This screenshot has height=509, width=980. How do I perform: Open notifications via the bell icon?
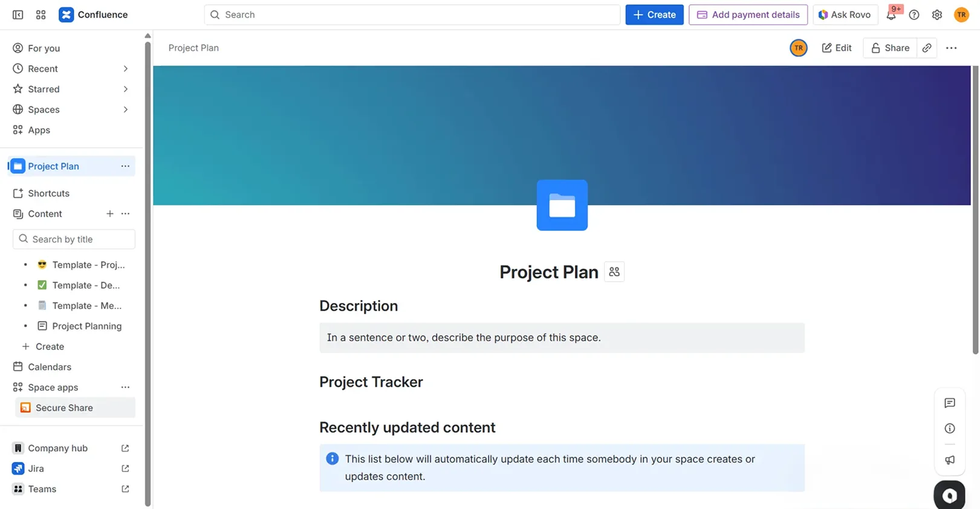click(891, 15)
